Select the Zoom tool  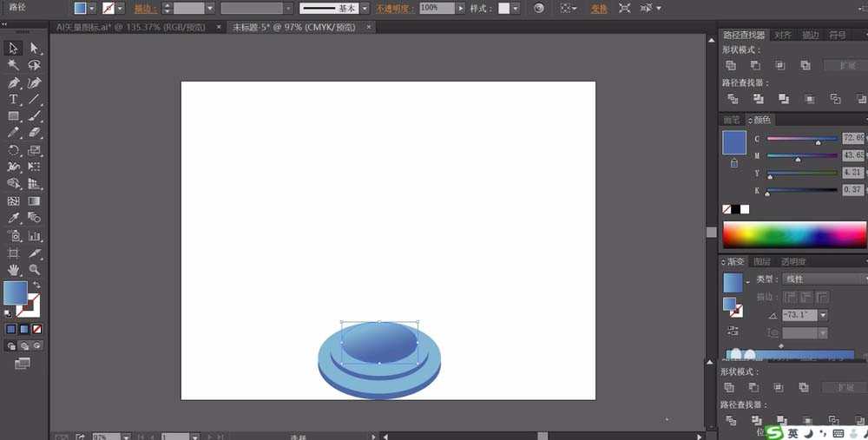point(35,270)
